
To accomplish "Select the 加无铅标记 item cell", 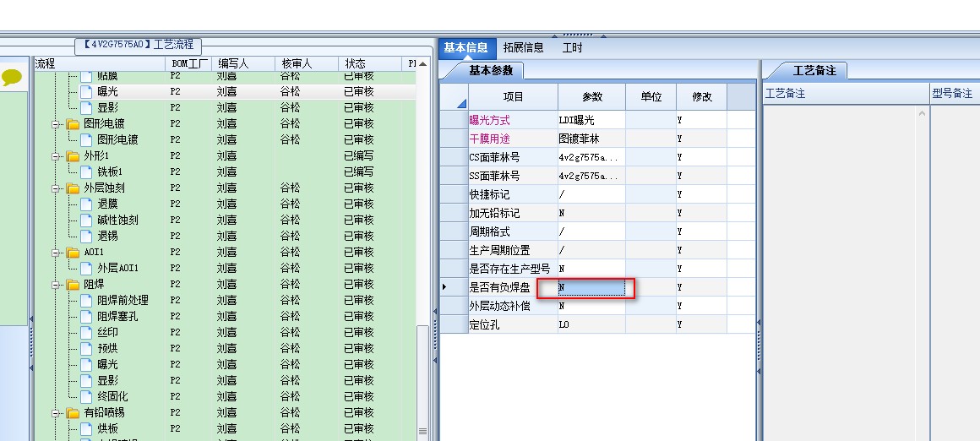I will tap(513, 213).
